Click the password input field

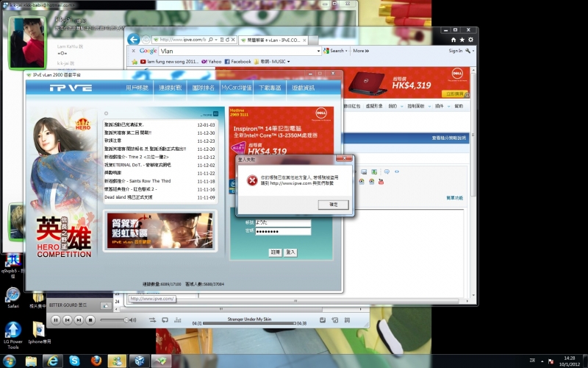[x=283, y=231]
